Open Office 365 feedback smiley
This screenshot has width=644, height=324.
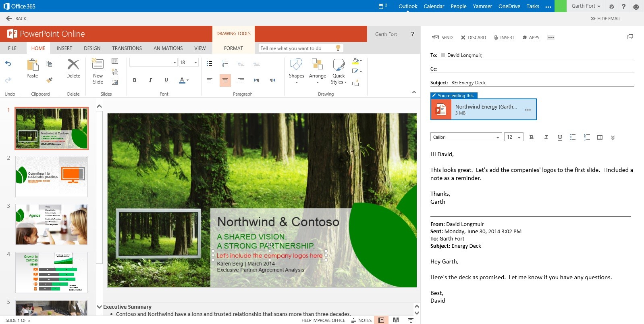tap(636, 6)
